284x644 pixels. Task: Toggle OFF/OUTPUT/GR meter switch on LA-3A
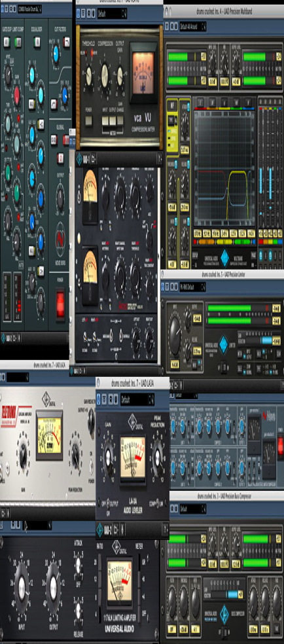pos(109,502)
